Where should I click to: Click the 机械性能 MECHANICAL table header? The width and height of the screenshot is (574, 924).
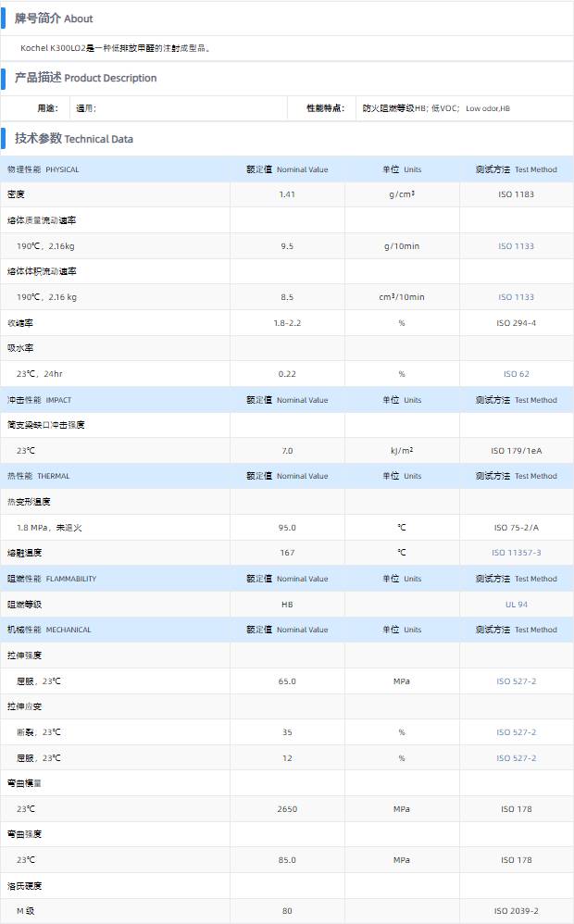pyautogui.click(x=49, y=630)
